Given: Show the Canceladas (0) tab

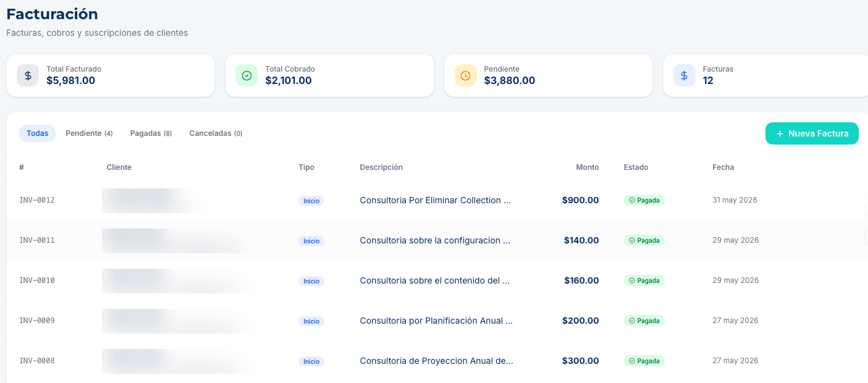Looking at the screenshot, I should 216,133.
